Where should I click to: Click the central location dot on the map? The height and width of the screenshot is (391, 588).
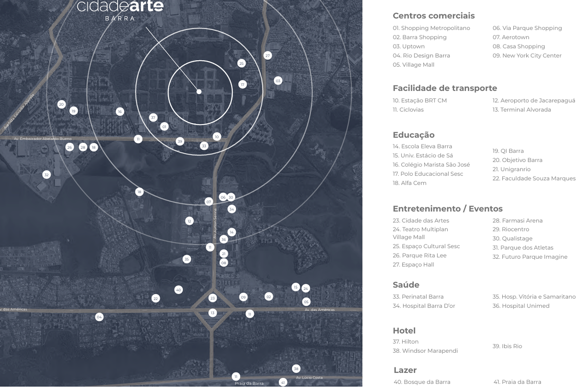pyautogui.click(x=199, y=92)
